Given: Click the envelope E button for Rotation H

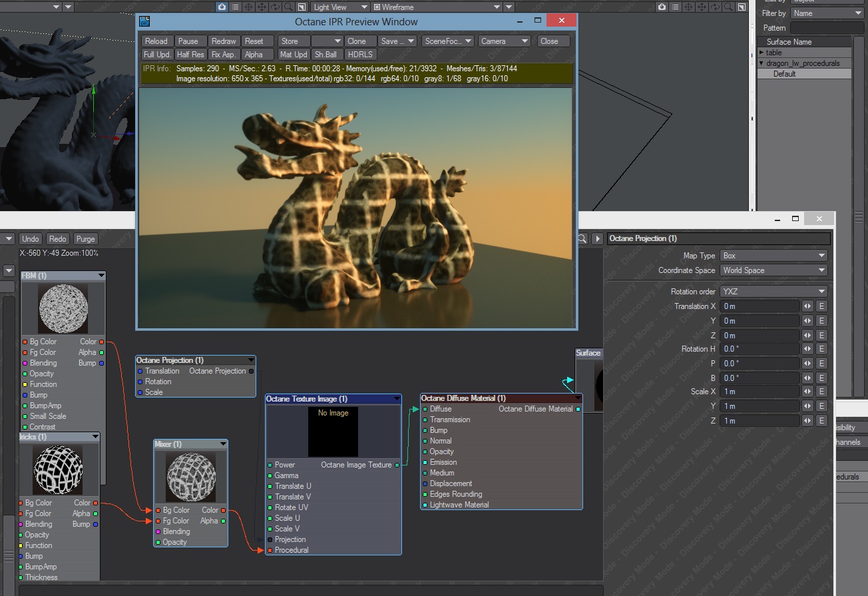Looking at the screenshot, I should pos(821,349).
